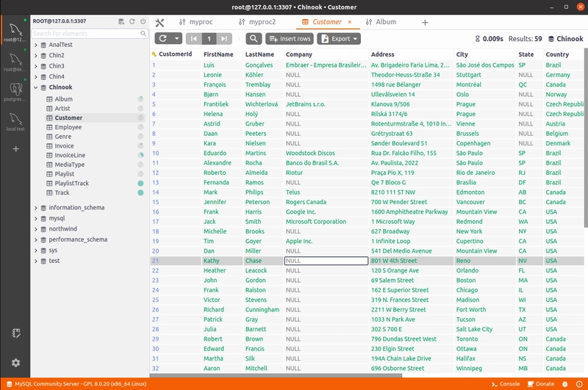
Task: Select the root@de... connection icon
Action: [x=15, y=60]
